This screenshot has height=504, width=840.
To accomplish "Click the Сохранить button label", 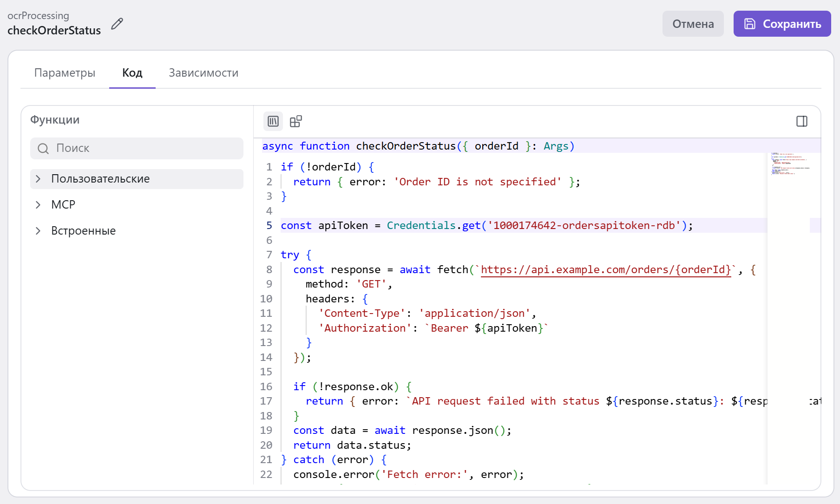I will coord(792,24).
